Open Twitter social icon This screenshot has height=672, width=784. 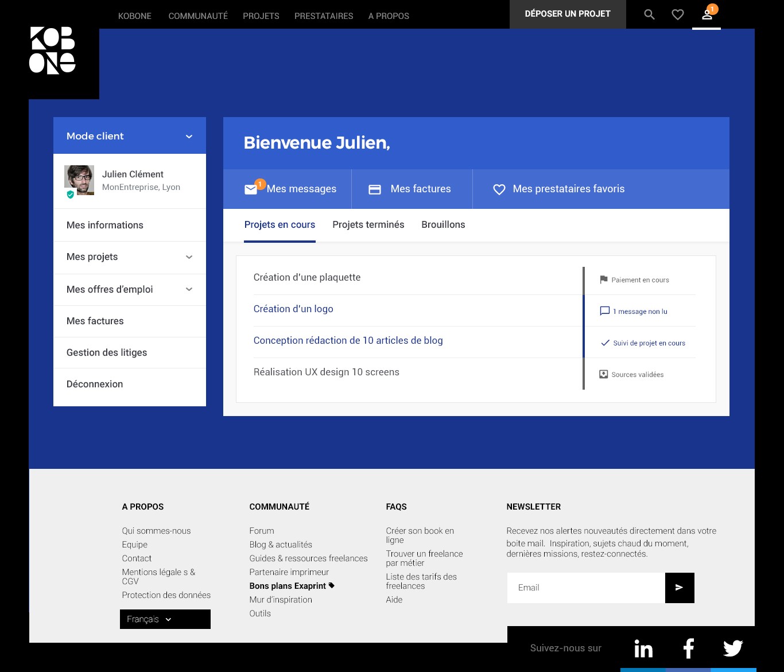click(733, 648)
